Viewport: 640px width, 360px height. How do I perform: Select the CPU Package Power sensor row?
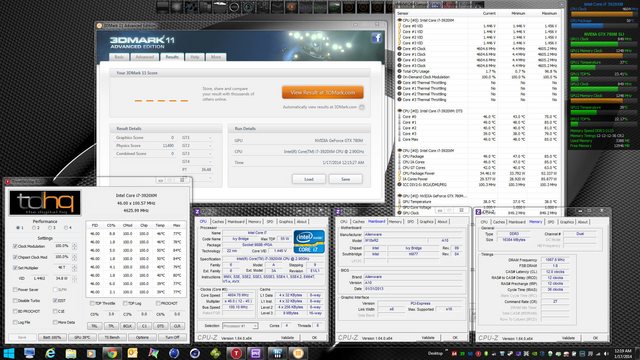[x=478, y=173]
